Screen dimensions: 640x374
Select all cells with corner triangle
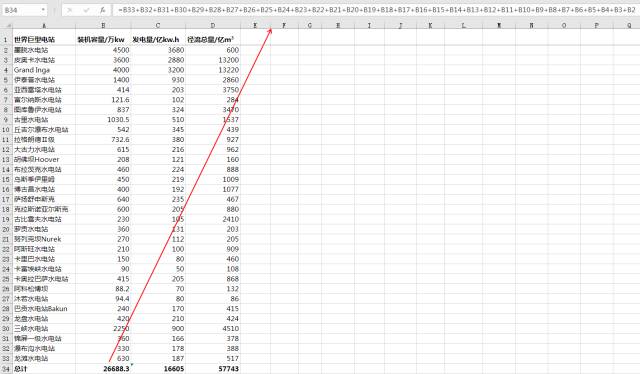tap(7, 26)
